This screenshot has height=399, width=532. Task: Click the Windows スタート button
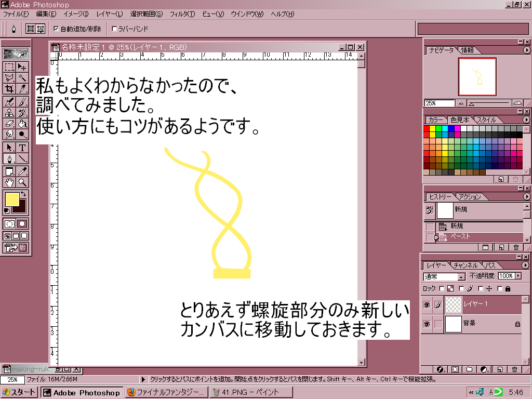pyautogui.click(x=20, y=393)
